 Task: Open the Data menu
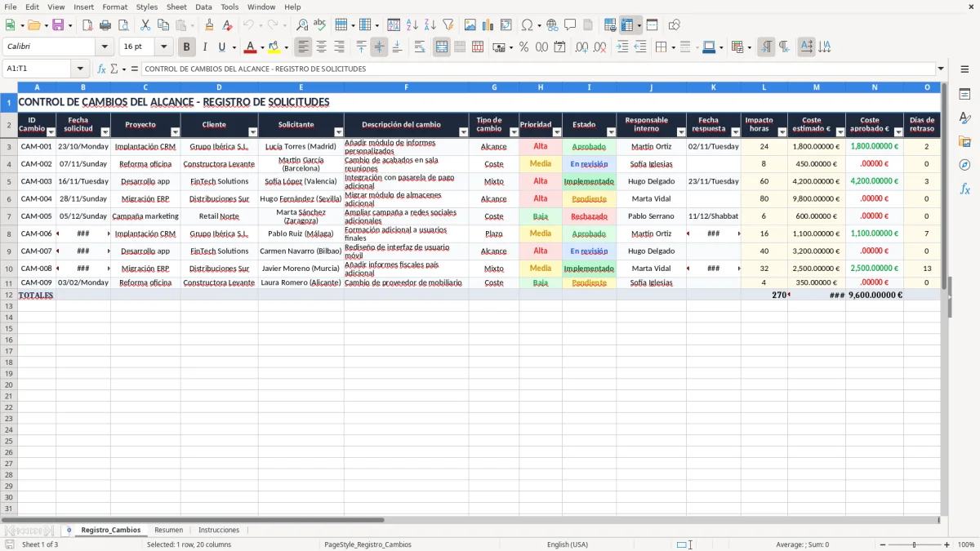(x=203, y=7)
